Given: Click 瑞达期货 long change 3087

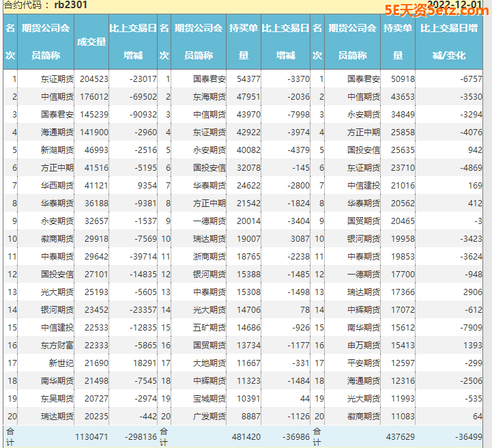Looking at the screenshot, I should [300, 239].
